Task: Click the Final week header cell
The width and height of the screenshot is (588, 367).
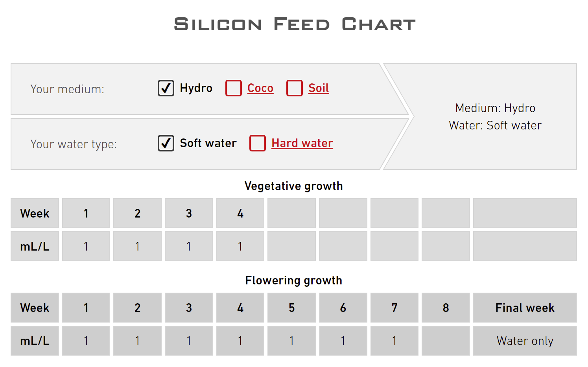Action: tap(525, 308)
